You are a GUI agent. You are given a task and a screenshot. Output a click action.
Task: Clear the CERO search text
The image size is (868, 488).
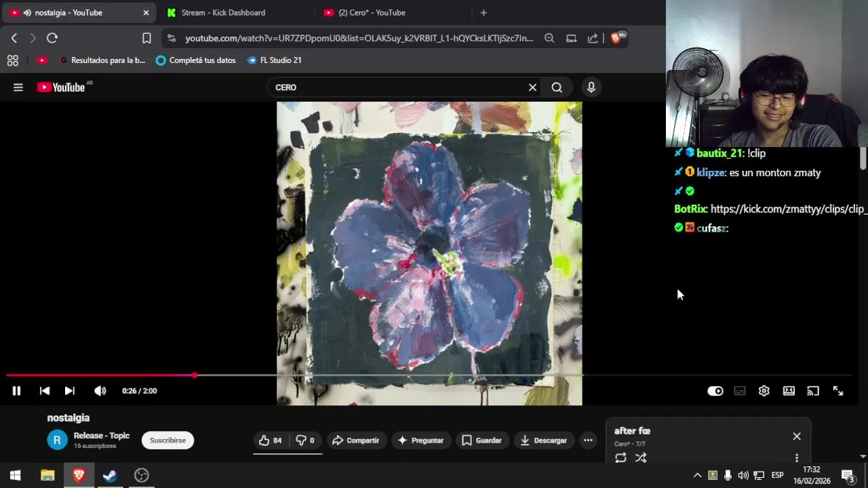click(532, 87)
